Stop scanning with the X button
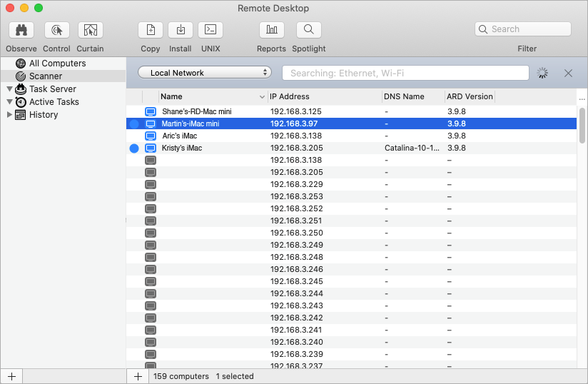The image size is (588, 384). [568, 73]
